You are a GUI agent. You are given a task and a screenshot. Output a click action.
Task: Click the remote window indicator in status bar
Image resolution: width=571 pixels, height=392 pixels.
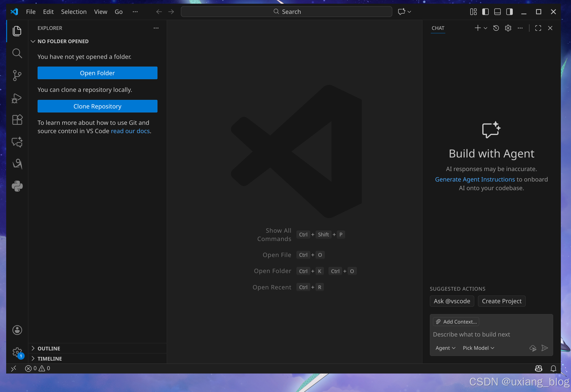[14, 368]
